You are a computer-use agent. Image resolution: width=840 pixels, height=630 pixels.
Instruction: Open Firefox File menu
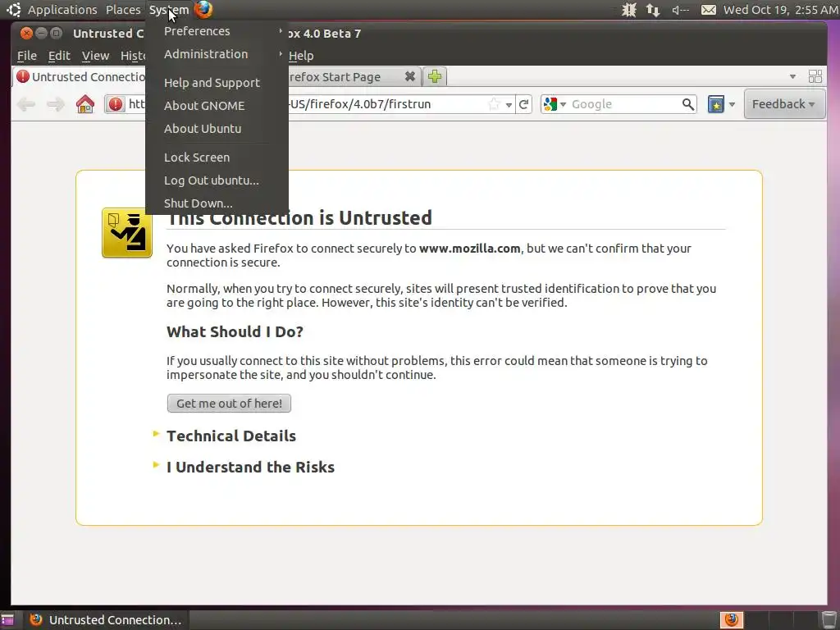click(27, 55)
